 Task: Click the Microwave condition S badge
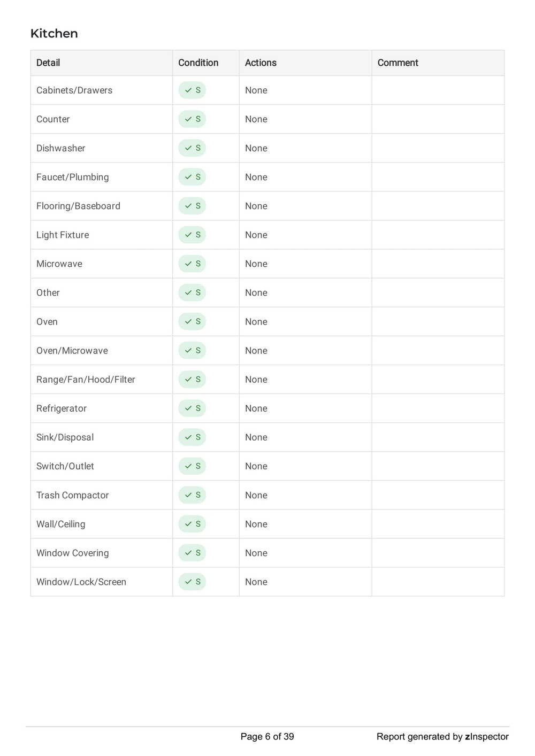[x=192, y=264]
